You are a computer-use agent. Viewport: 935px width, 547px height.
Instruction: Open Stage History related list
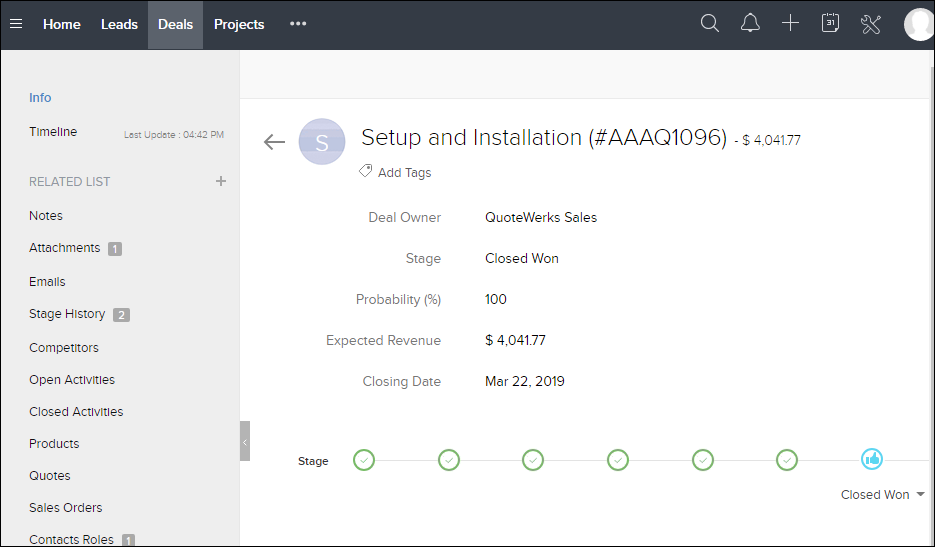[67, 314]
